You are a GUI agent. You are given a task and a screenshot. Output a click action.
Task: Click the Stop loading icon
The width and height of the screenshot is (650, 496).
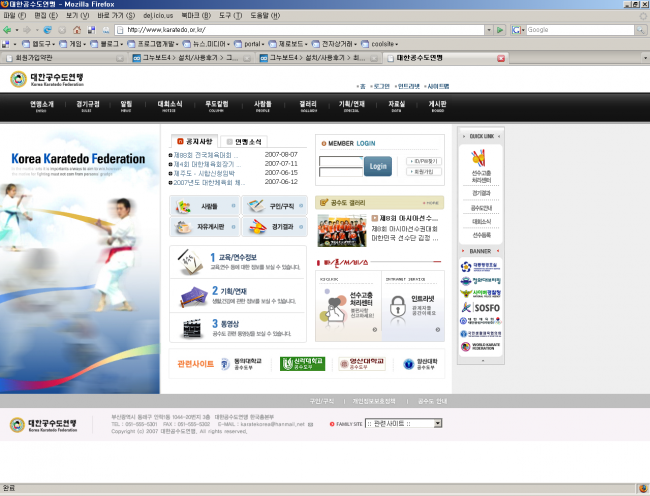coord(62,30)
